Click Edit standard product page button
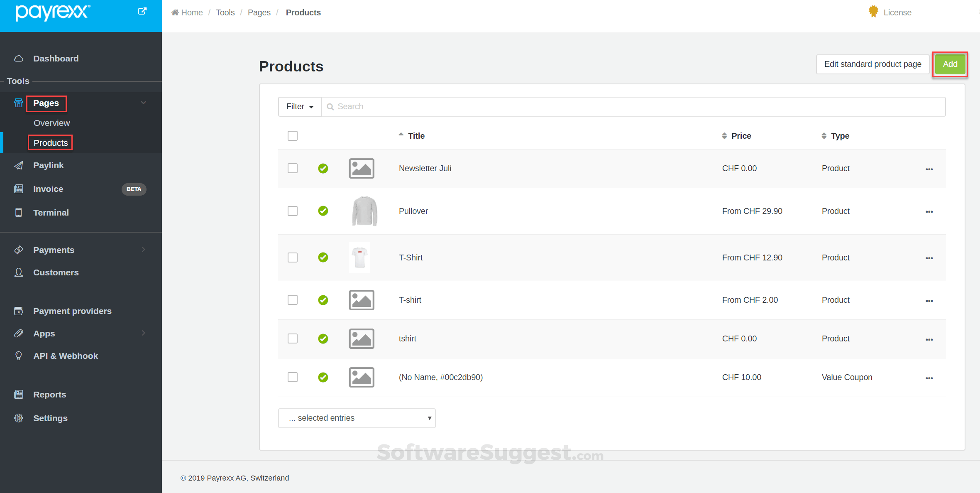The height and width of the screenshot is (493, 980). coord(873,64)
